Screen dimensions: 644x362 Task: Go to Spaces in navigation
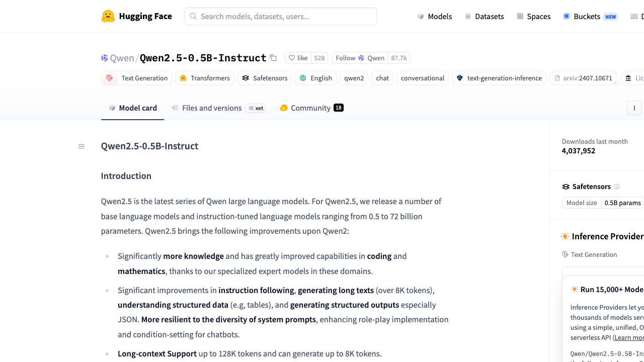coord(534,16)
